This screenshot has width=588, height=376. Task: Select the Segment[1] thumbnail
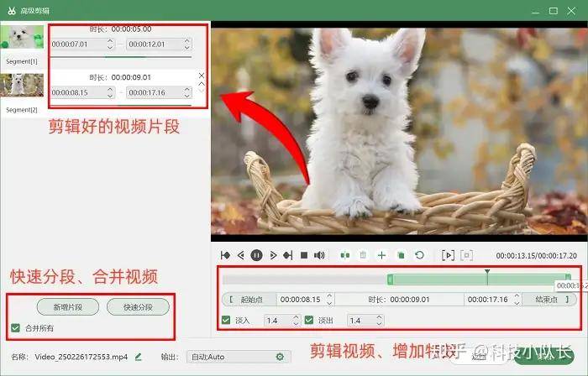[22, 37]
